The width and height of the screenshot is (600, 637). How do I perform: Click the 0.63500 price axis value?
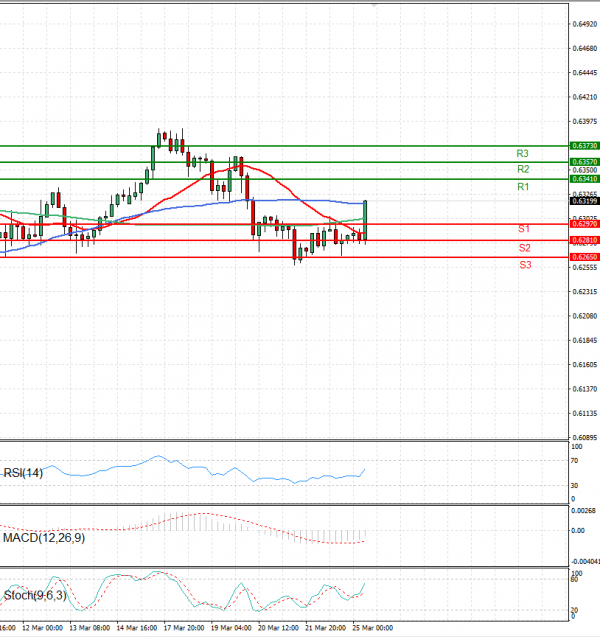click(585, 170)
